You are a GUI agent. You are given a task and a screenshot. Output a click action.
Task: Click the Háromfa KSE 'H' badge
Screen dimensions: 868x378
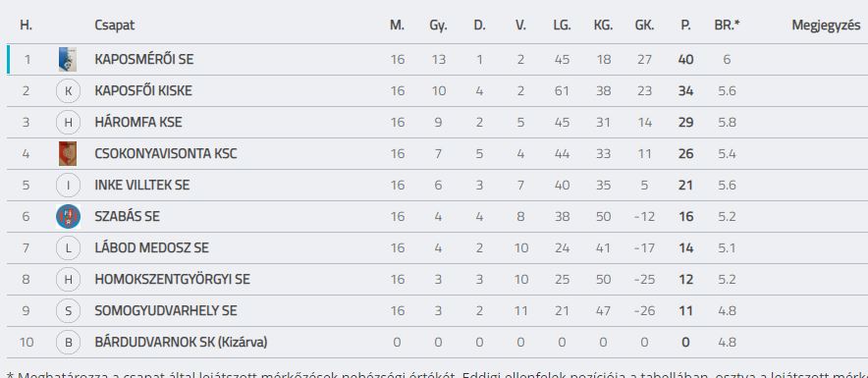tap(68, 123)
